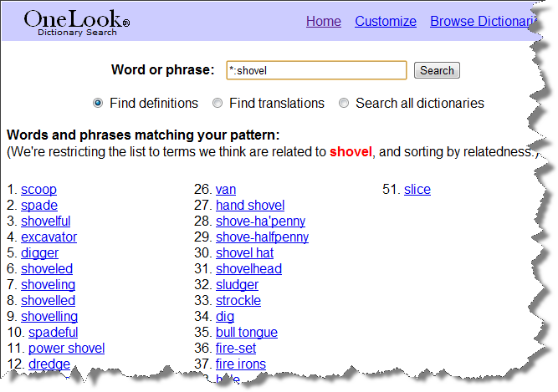Open the dredge definition link
This screenshot has width=558, height=392.
(x=49, y=364)
